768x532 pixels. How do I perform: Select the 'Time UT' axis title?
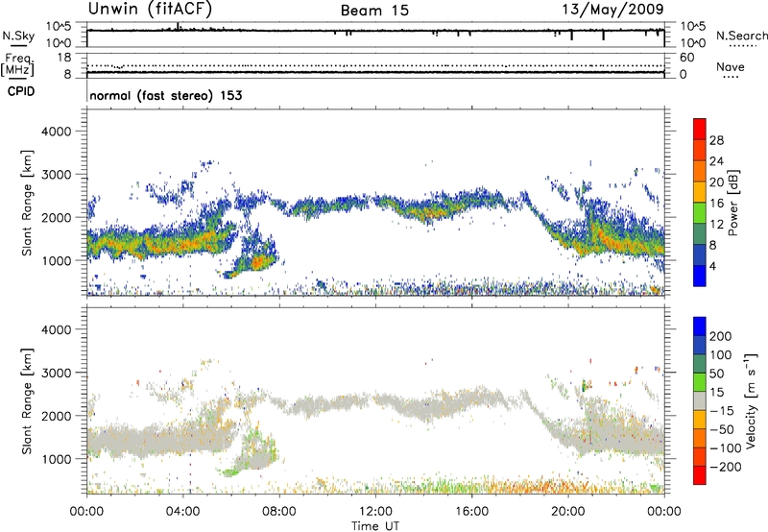375,526
